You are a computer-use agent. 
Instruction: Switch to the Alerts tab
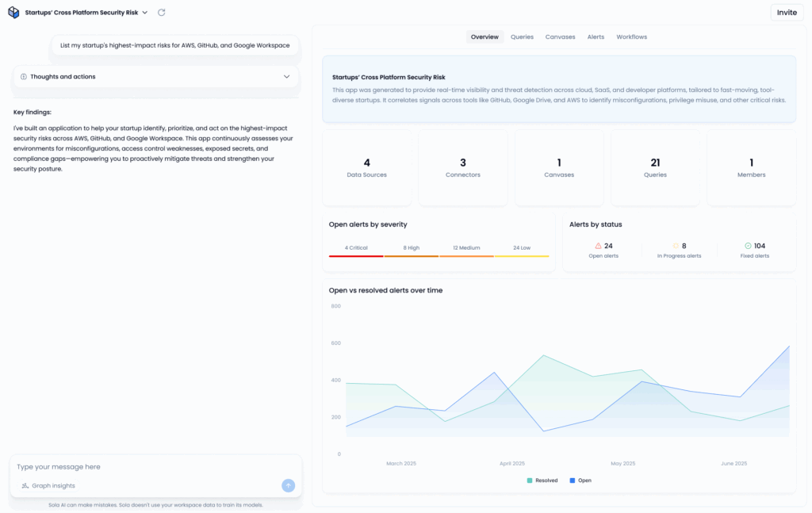[x=596, y=36]
